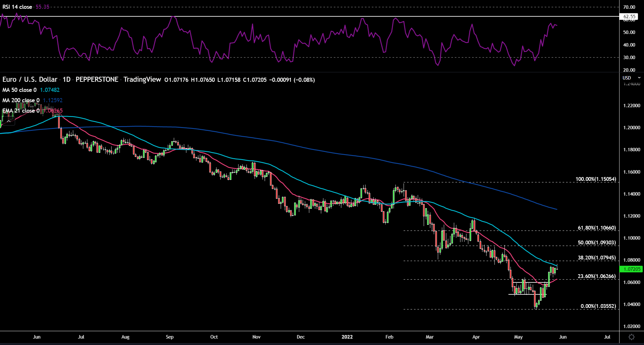Click the green 1.07205 current price label
The height and width of the screenshot is (345, 644).
pos(631,269)
